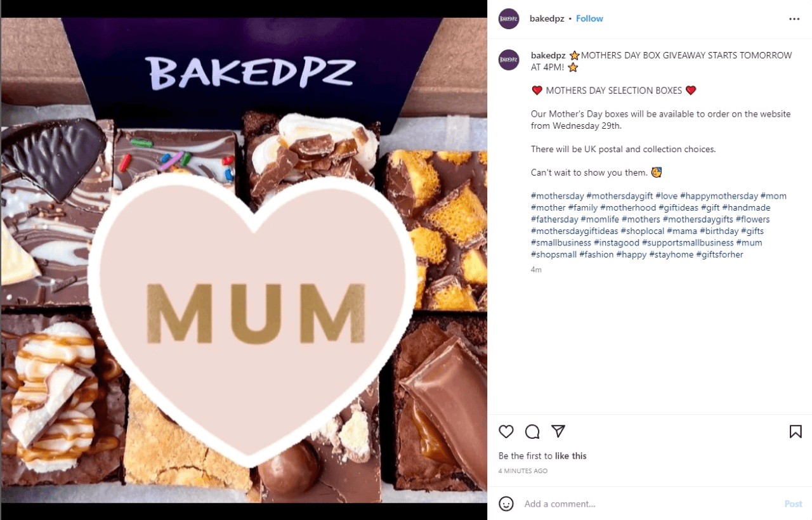Click the Add a comment field
Image resolution: width=812 pixels, height=520 pixels.
(x=647, y=504)
